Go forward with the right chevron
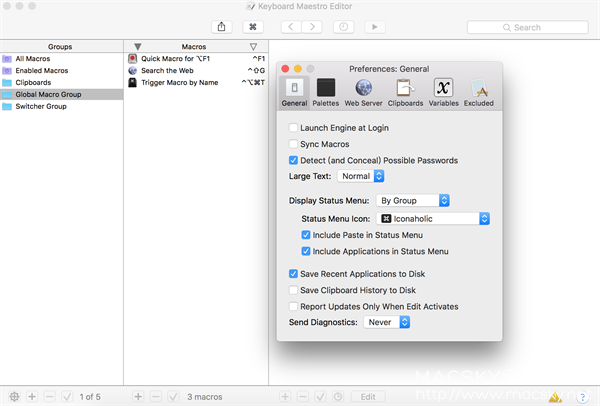Viewport: 600px width, 406px height. click(312, 27)
